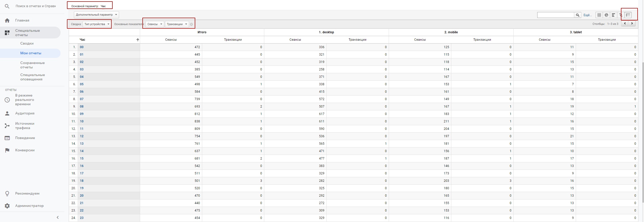Remove the Транзакции metric with the x icon
The width and height of the screenshot is (644, 222).
(191, 24)
